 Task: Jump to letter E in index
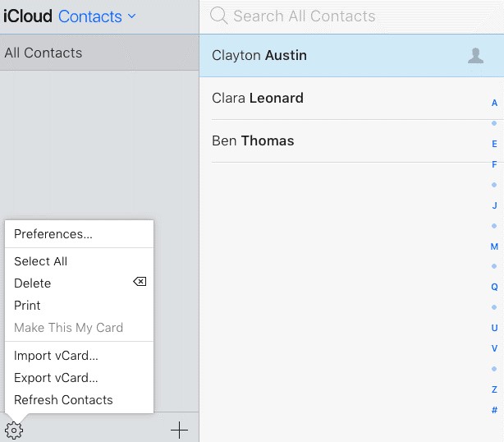tap(494, 144)
